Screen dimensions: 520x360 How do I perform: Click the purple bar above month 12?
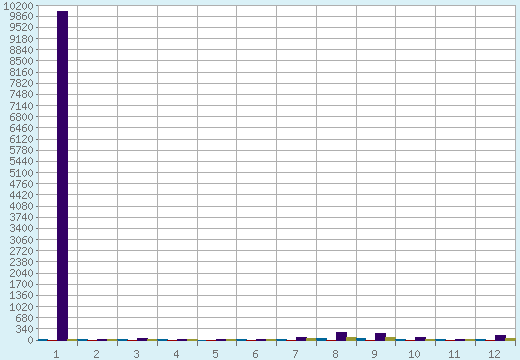[x=500, y=338]
